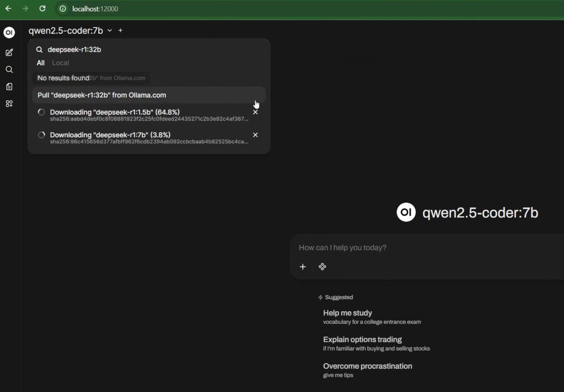Go back to the previous browser page
The width and height of the screenshot is (564, 392).
[8, 9]
